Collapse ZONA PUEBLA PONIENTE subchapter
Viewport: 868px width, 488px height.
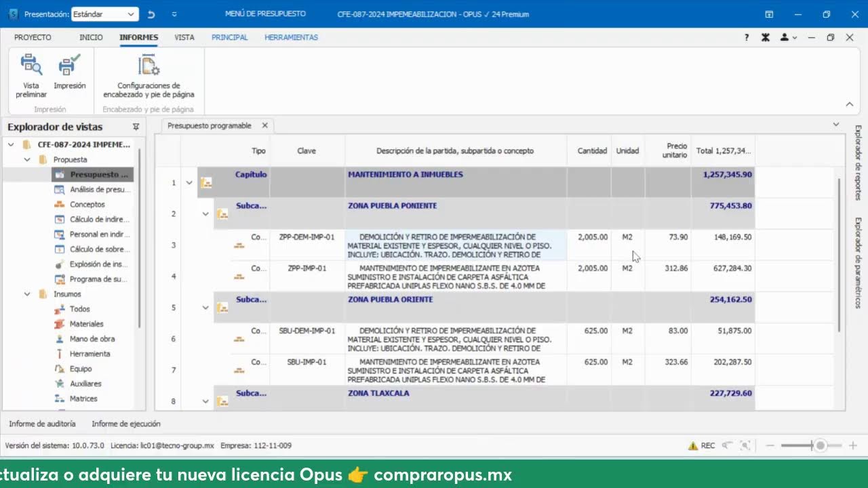coord(205,214)
